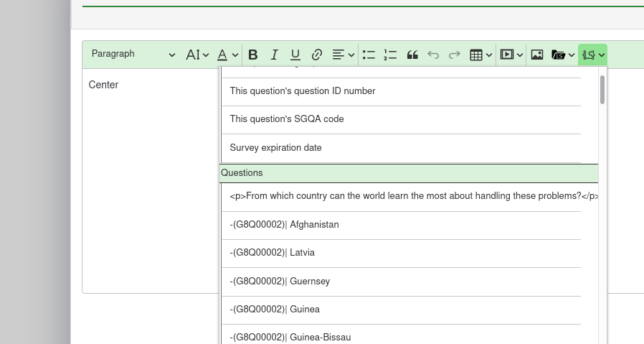Create a numbered list
This screenshot has height=344, width=644.
point(390,55)
